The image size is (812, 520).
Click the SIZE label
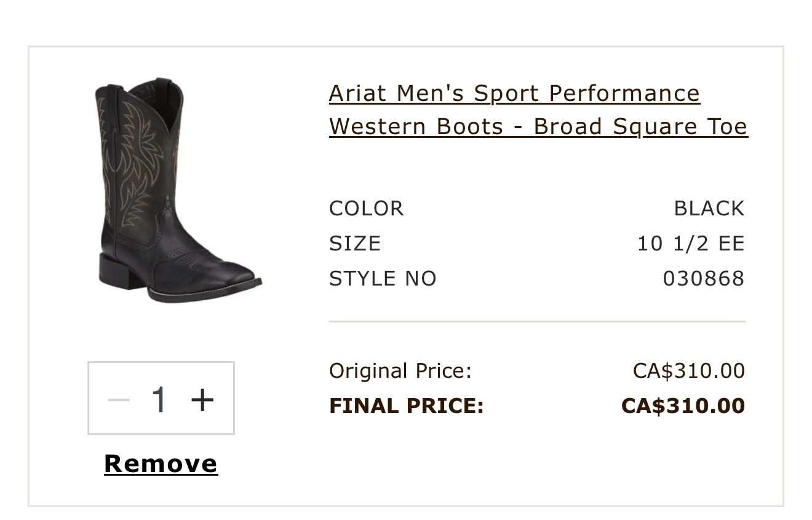pyautogui.click(x=355, y=242)
